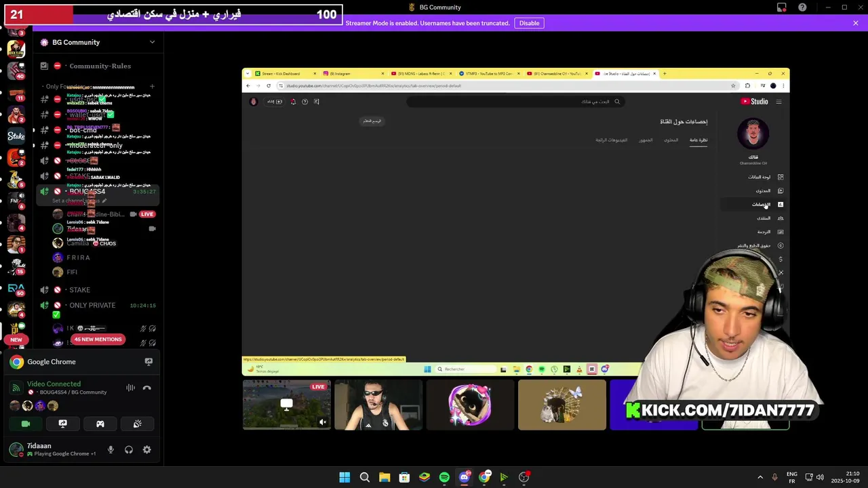This screenshot has width=868, height=488.
Task: Deafen with the headphones icon
Action: (x=129, y=449)
